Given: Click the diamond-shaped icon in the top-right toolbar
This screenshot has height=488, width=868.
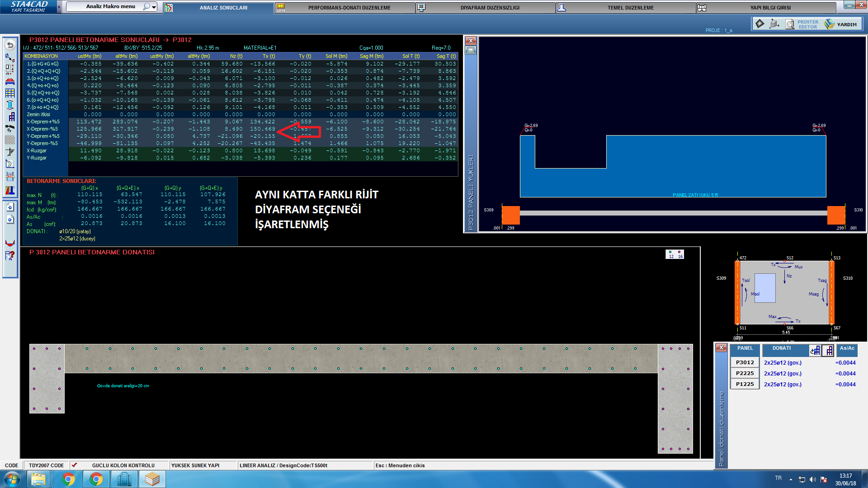Looking at the screenshot, I should tap(760, 23).
